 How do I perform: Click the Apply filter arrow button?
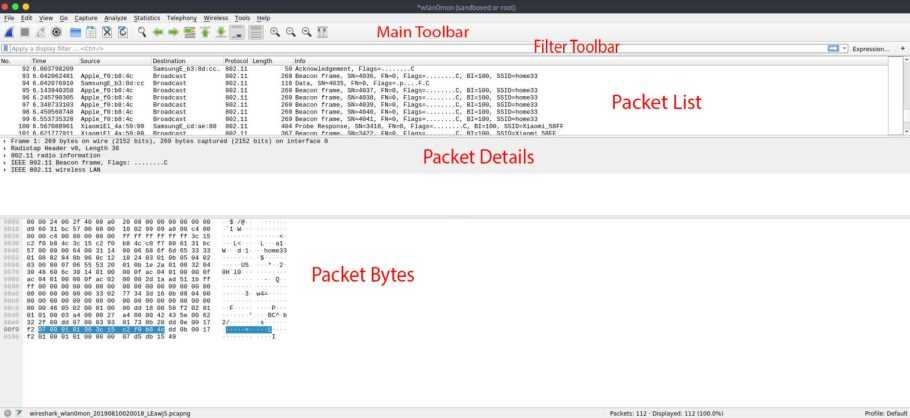coord(833,49)
